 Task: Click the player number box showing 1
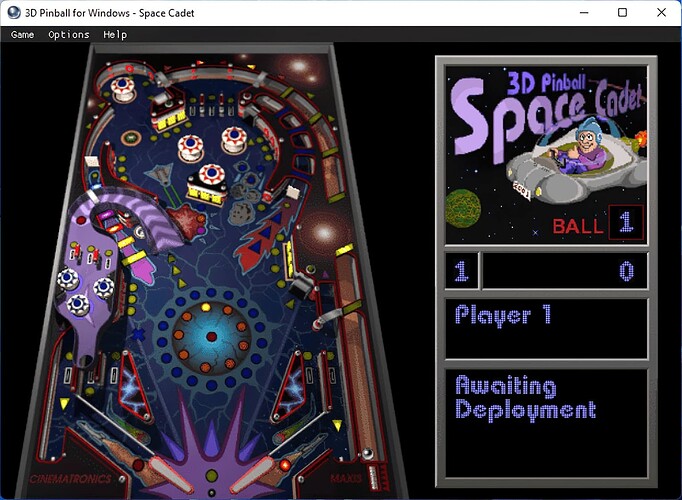(x=461, y=271)
